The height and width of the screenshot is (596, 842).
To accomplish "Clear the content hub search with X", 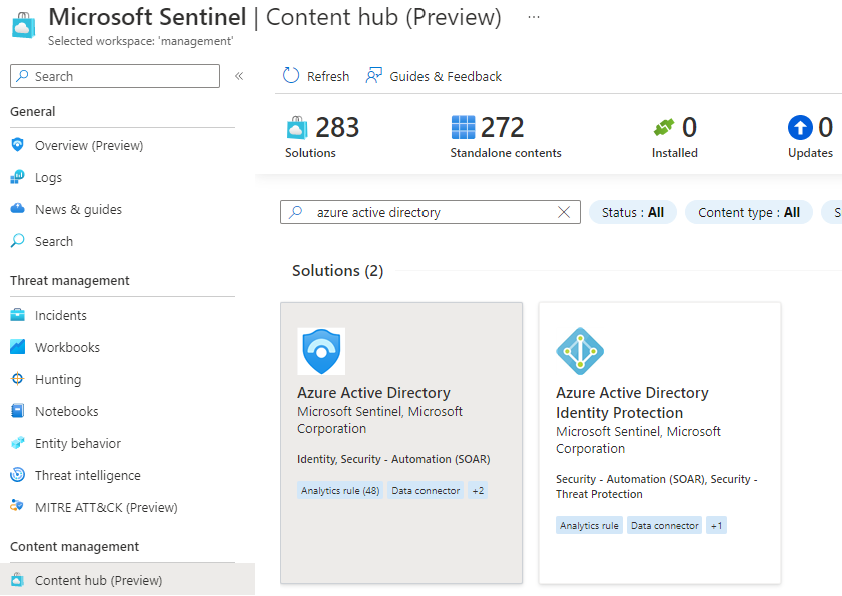I will click(564, 212).
